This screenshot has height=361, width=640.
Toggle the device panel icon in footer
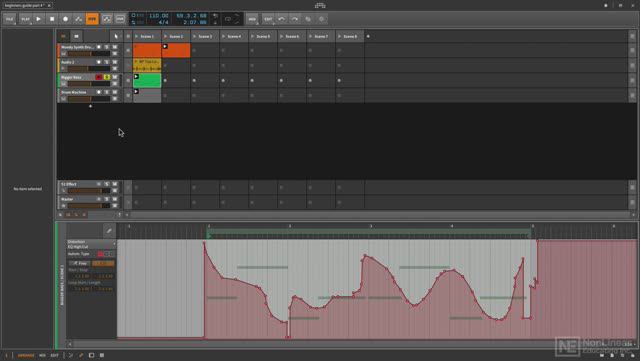(91, 356)
